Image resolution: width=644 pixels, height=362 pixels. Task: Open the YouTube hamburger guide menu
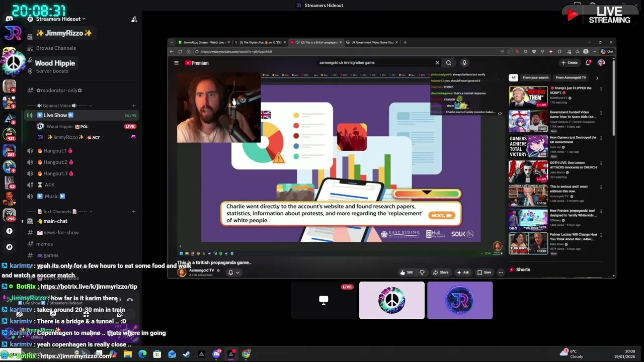[x=176, y=63]
